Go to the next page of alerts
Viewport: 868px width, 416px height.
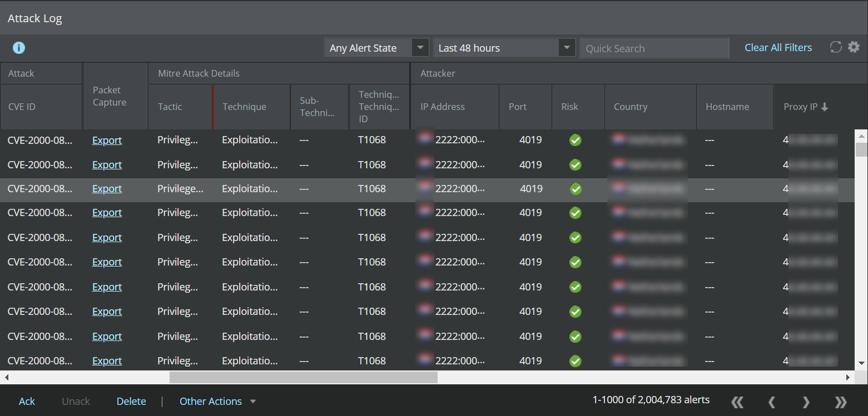[806, 402]
